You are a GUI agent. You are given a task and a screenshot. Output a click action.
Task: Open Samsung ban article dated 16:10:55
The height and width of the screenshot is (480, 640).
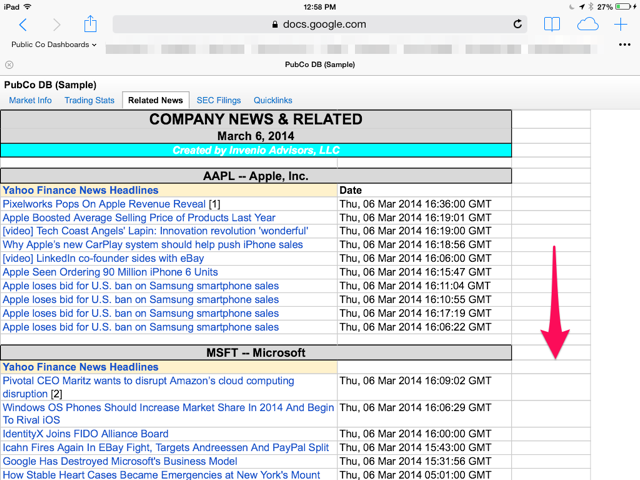point(141,300)
